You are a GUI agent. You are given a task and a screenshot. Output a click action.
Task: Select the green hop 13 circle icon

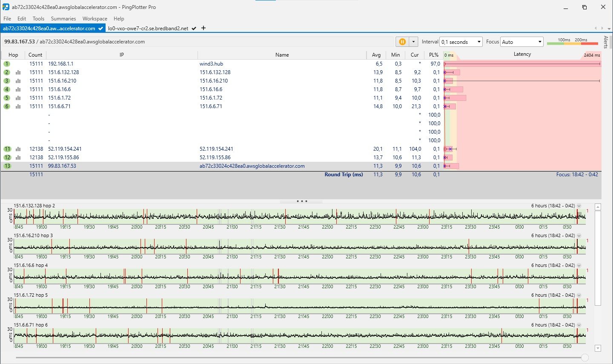tap(7, 166)
